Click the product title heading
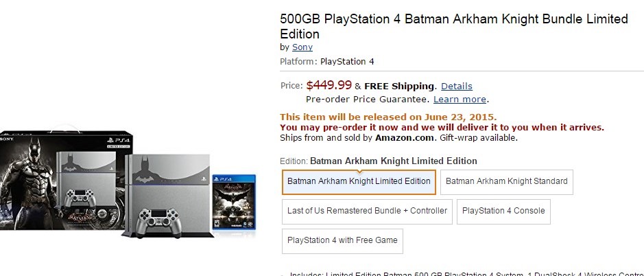 pos(453,26)
